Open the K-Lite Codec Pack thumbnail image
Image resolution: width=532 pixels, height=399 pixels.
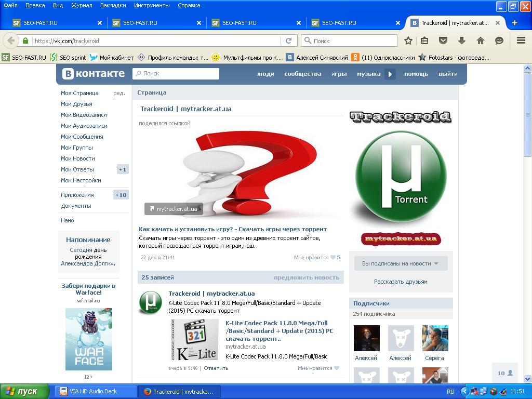coord(194,340)
